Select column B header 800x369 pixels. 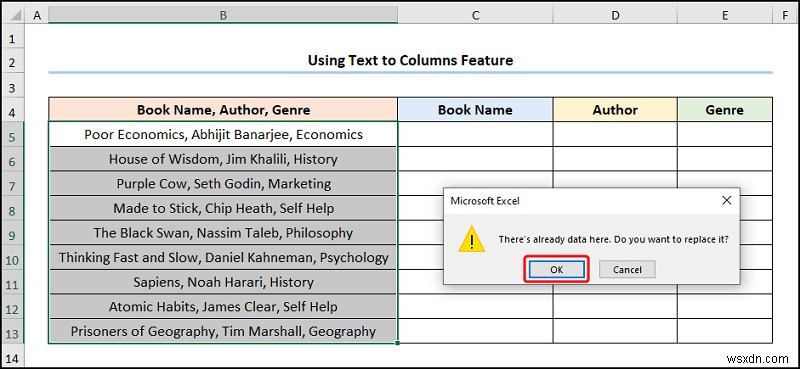[x=223, y=15]
